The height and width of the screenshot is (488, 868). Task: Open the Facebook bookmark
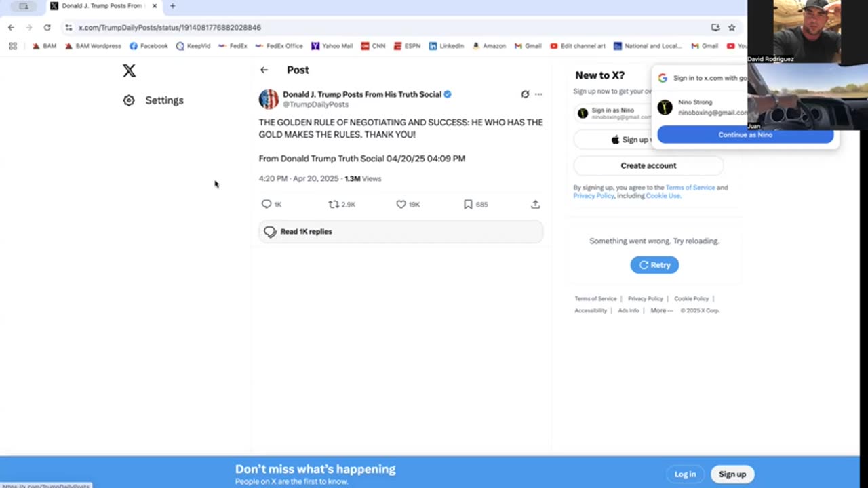(x=149, y=46)
